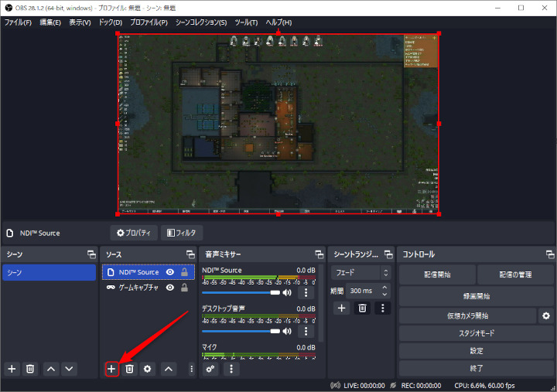Viewport: 557px width, 392px height.
Task: Pop out the Controls dock
Action: (550, 254)
